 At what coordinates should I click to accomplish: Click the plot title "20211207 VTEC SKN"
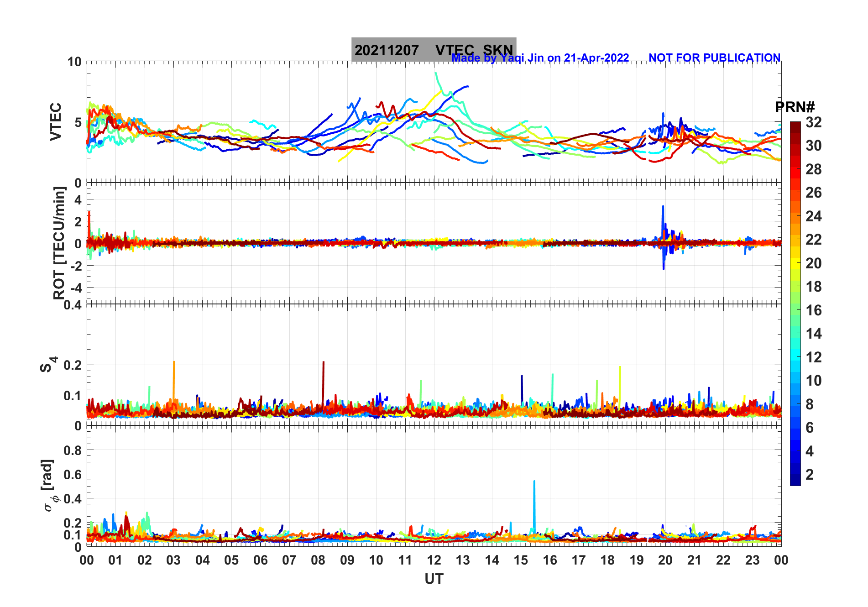coord(434,50)
